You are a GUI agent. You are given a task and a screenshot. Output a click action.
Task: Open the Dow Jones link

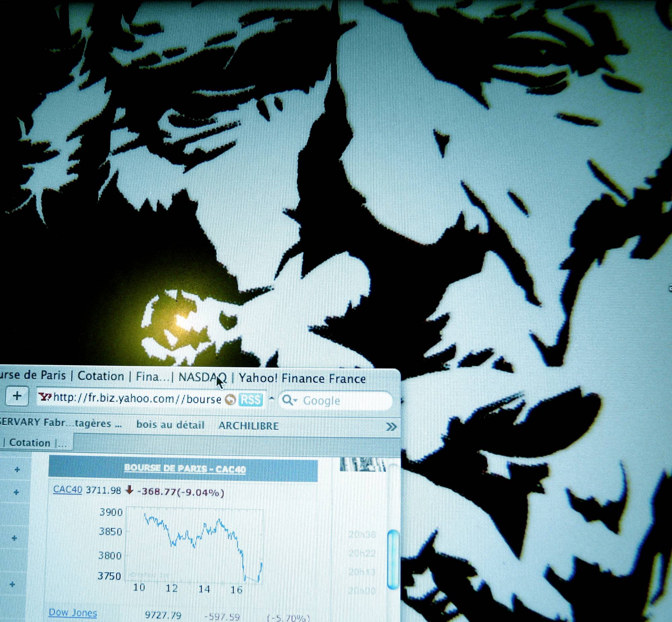pyautogui.click(x=73, y=612)
